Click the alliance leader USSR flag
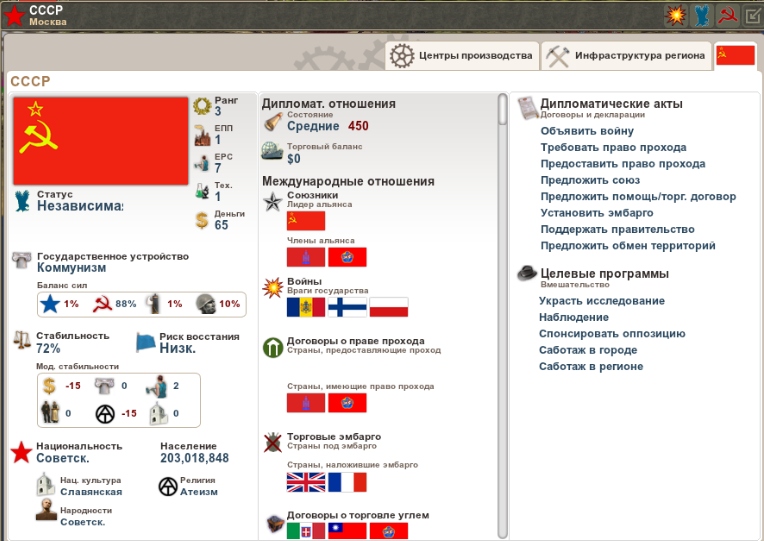 click(306, 221)
